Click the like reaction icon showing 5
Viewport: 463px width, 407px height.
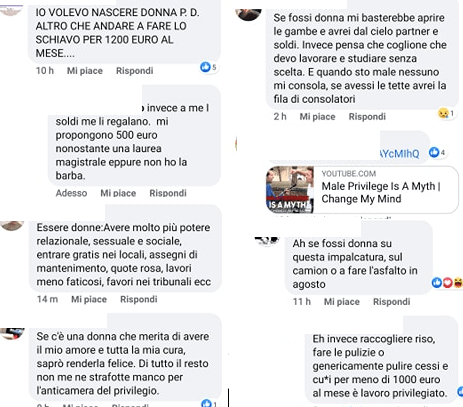click(x=205, y=67)
